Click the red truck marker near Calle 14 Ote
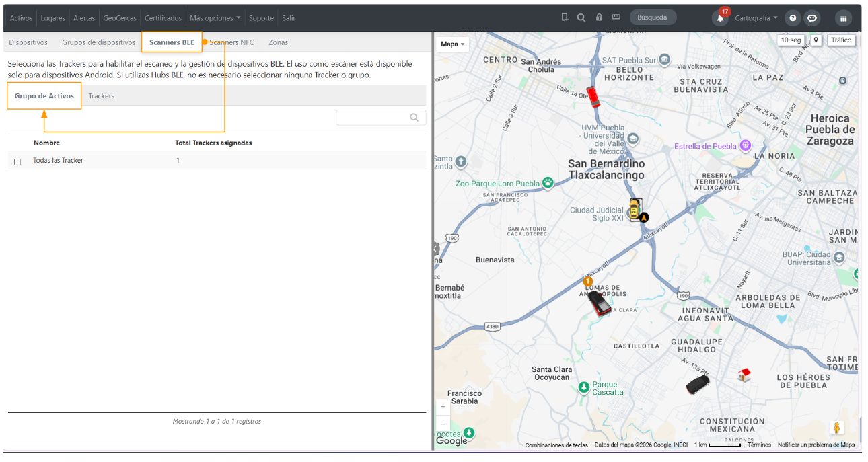 click(x=593, y=97)
